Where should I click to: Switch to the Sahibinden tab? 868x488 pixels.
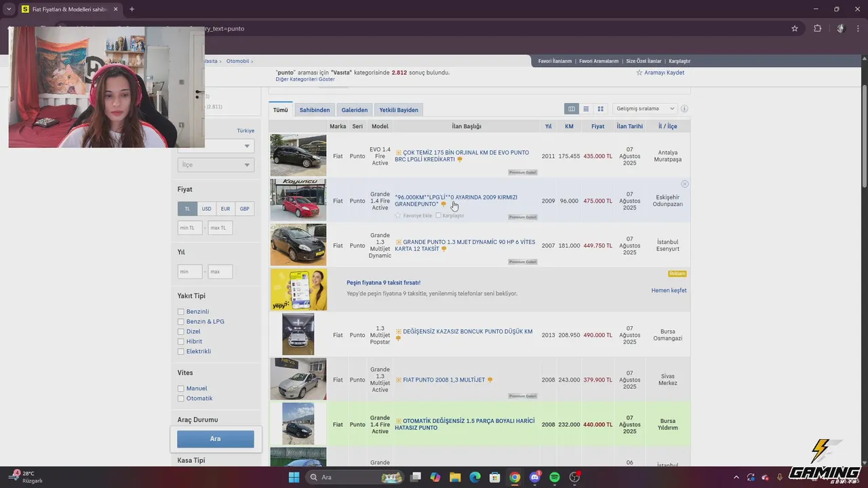pyautogui.click(x=315, y=110)
